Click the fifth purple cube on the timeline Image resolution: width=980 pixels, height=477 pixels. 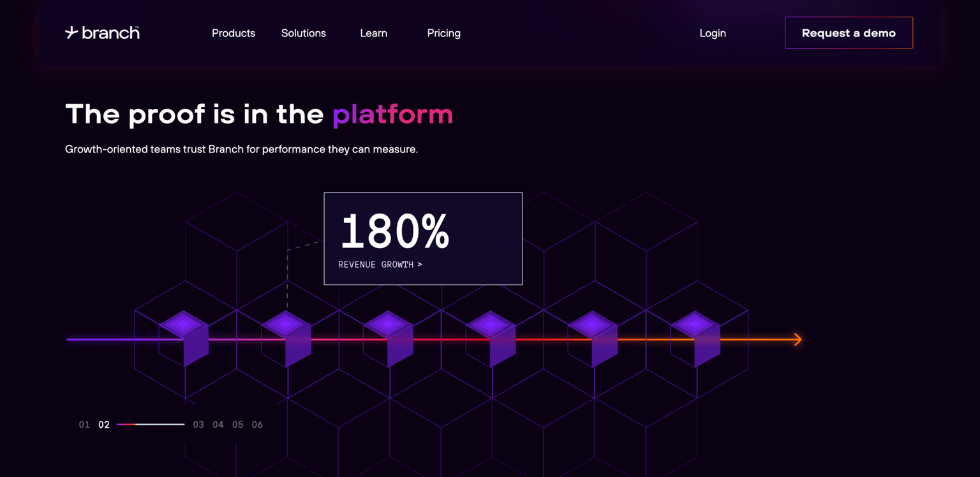(593, 336)
